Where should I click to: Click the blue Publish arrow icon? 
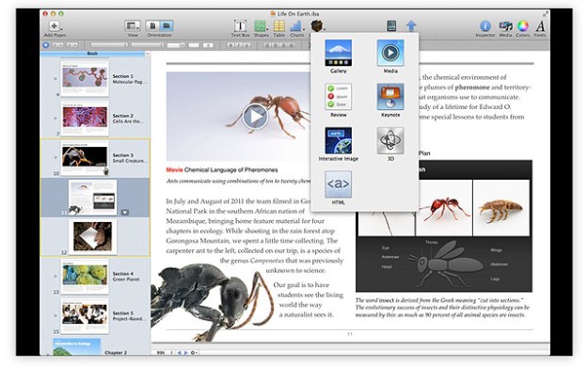pyautogui.click(x=411, y=26)
